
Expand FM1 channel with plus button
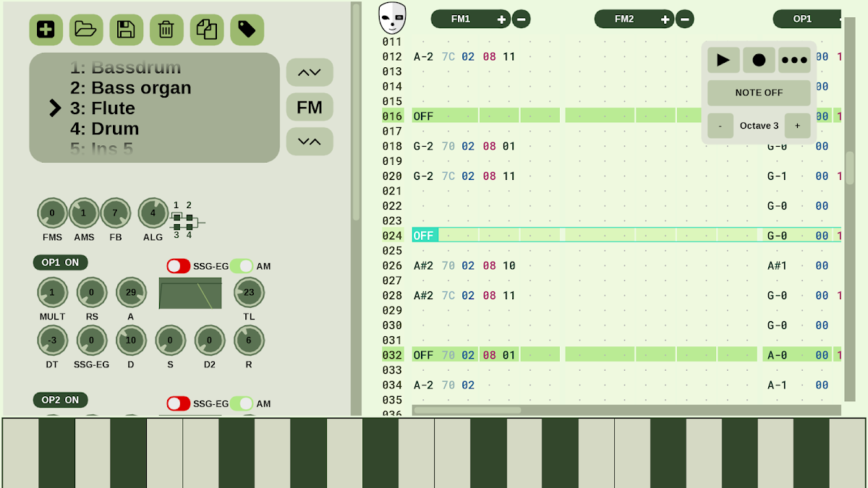(x=502, y=20)
